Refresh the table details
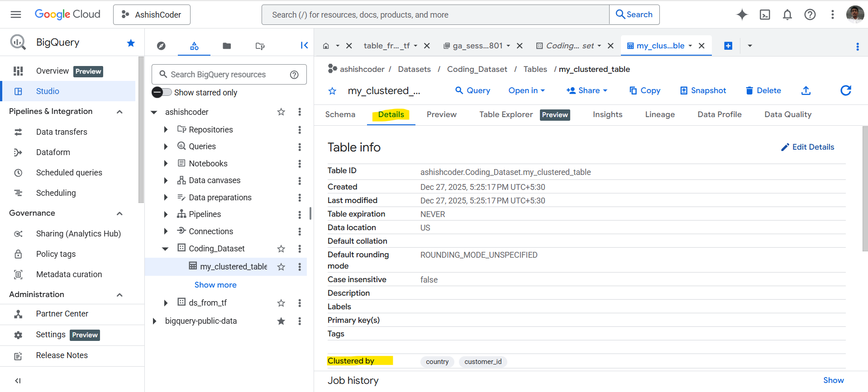The height and width of the screenshot is (392, 868). (846, 90)
